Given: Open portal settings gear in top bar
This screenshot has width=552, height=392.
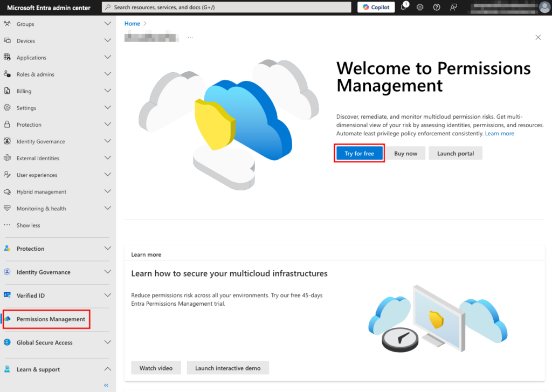Looking at the screenshot, I should coord(420,7).
